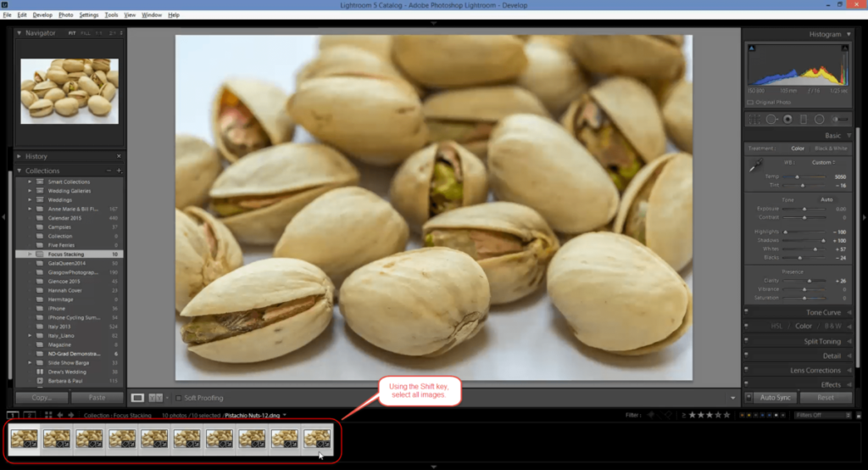The height and width of the screenshot is (470, 868).
Task: Toggle Lens Corrections panel switch
Action: 747,370
